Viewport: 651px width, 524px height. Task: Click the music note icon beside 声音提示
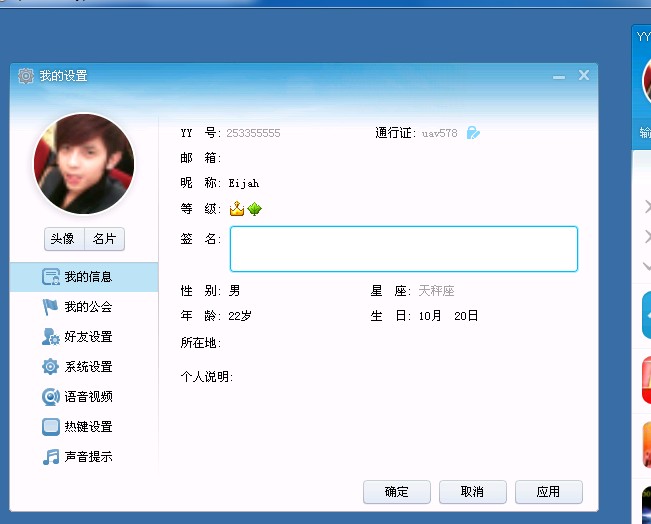(x=51, y=457)
